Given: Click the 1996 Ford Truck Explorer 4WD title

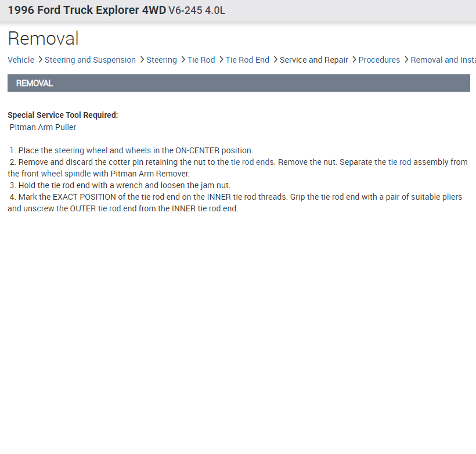Looking at the screenshot, I should tap(87, 10).
